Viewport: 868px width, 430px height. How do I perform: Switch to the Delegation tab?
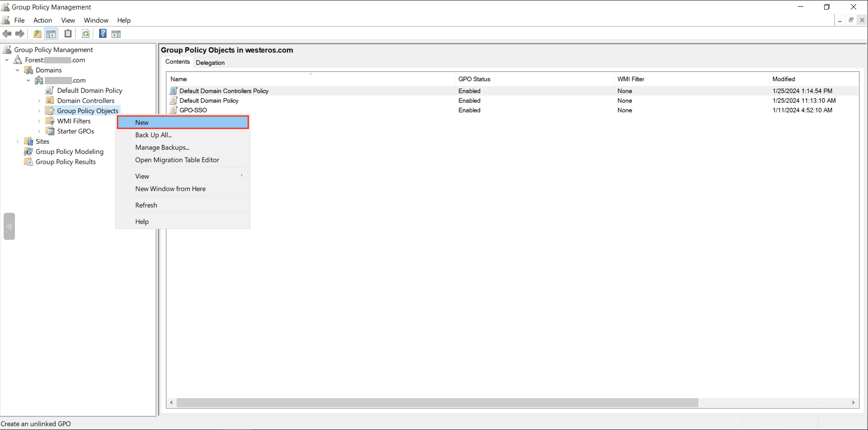pos(210,62)
